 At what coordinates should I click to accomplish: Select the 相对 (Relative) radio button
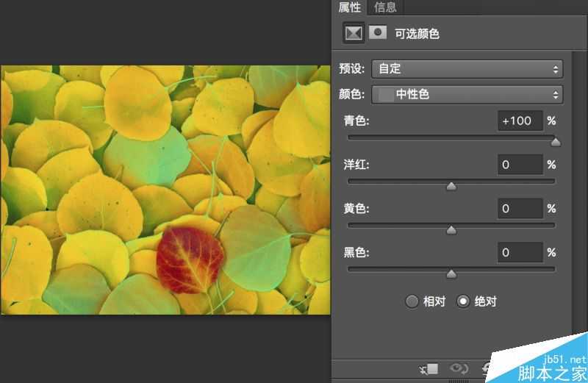[413, 301]
